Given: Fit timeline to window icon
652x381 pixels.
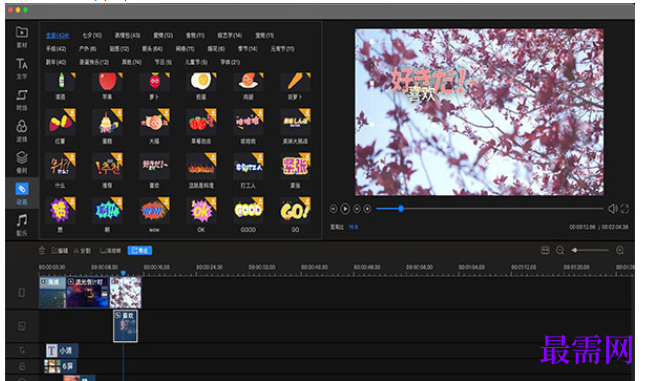Looking at the screenshot, I should pos(545,250).
